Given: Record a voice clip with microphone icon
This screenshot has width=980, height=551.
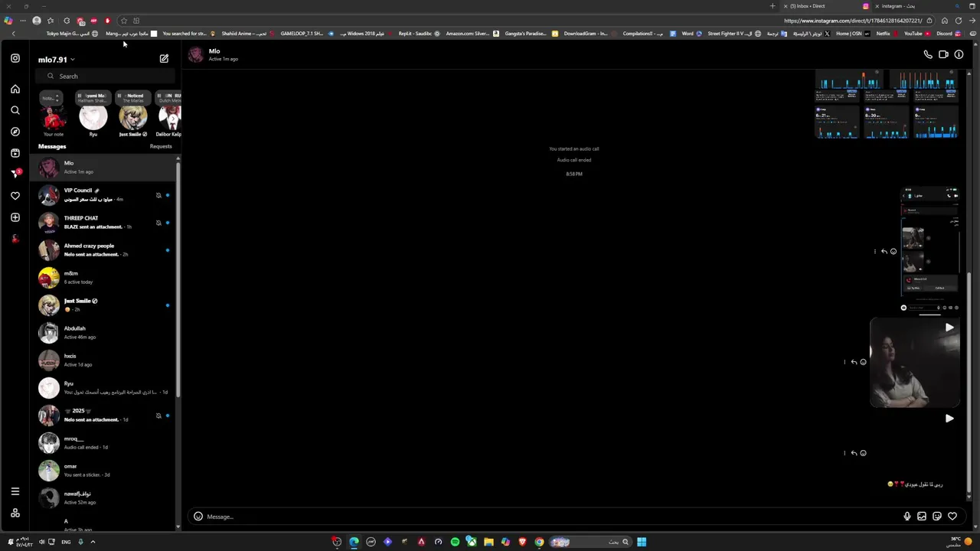Looking at the screenshot, I should click(x=907, y=517).
